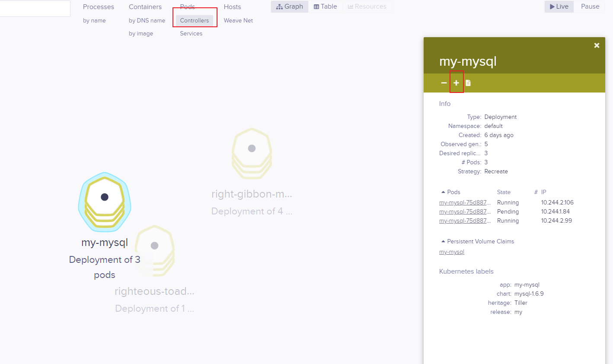
Task: Open the Pods topology
Action: [188, 7]
